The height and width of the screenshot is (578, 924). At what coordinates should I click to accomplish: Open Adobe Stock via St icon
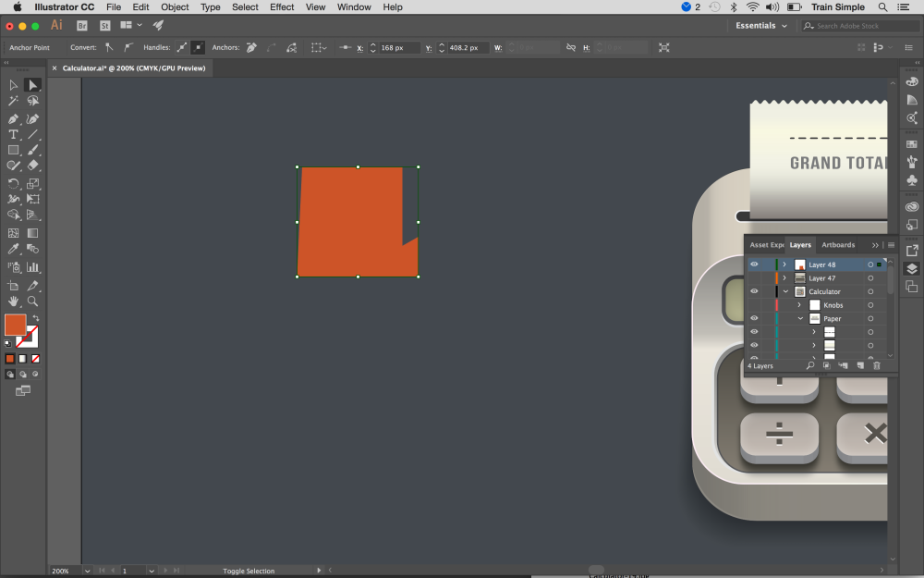click(105, 25)
